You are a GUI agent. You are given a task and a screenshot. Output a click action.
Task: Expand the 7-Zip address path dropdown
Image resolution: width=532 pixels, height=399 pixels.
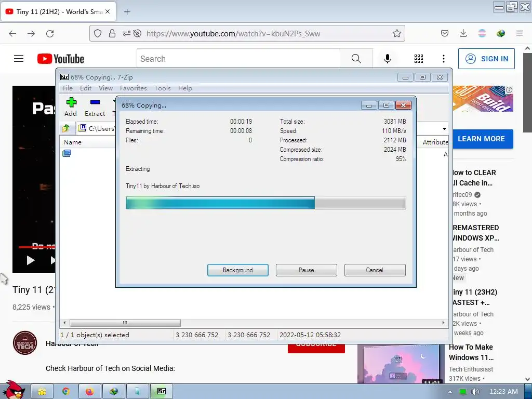[x=444, y=129]
